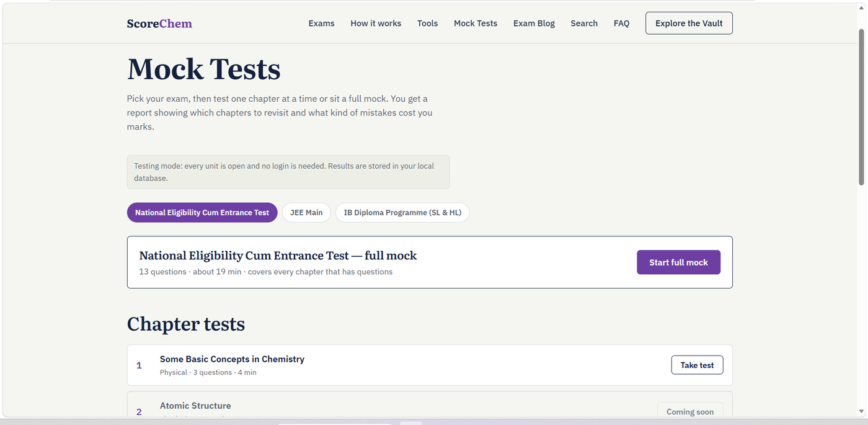The width and height of the screenshot is (868, 425).
Task: Click the full mock card heading
Action: coord(278,256)
